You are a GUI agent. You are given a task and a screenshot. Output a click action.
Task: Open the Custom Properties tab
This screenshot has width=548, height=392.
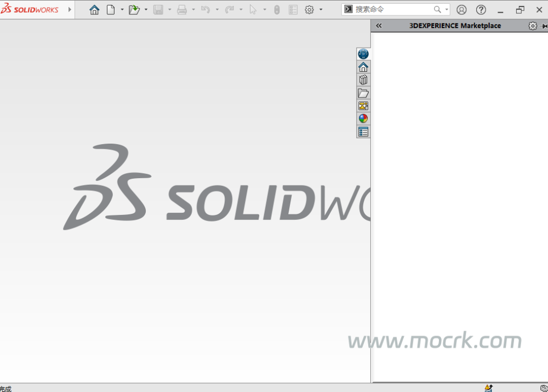point(363,132)
